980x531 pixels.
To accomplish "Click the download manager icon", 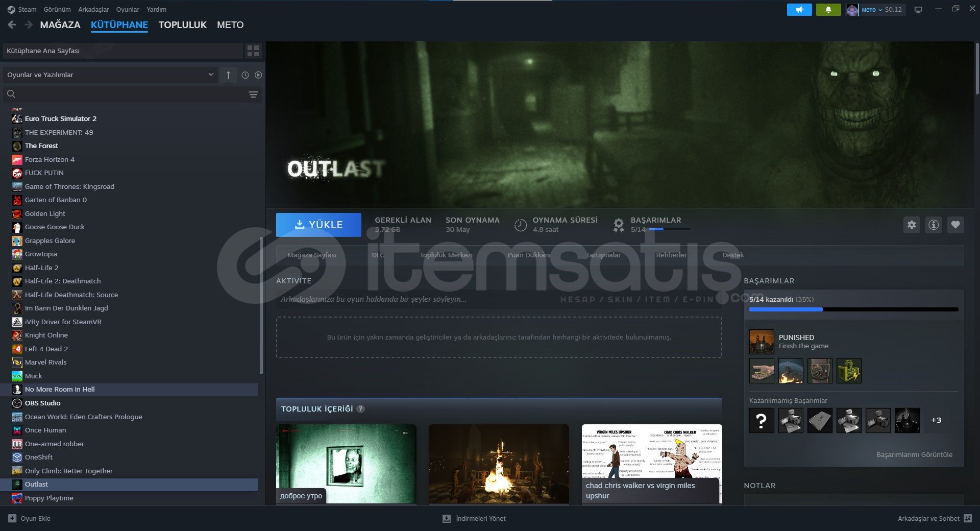I will point(447,518).
